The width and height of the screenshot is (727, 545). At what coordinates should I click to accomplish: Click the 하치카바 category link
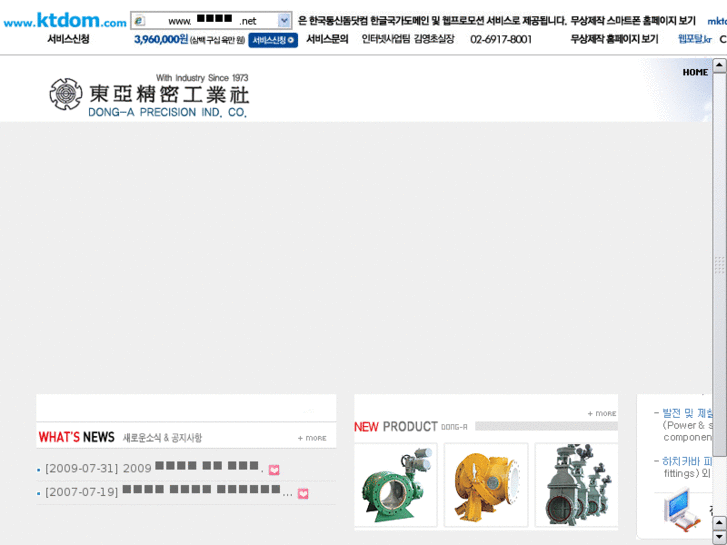[x=687, y=462]
